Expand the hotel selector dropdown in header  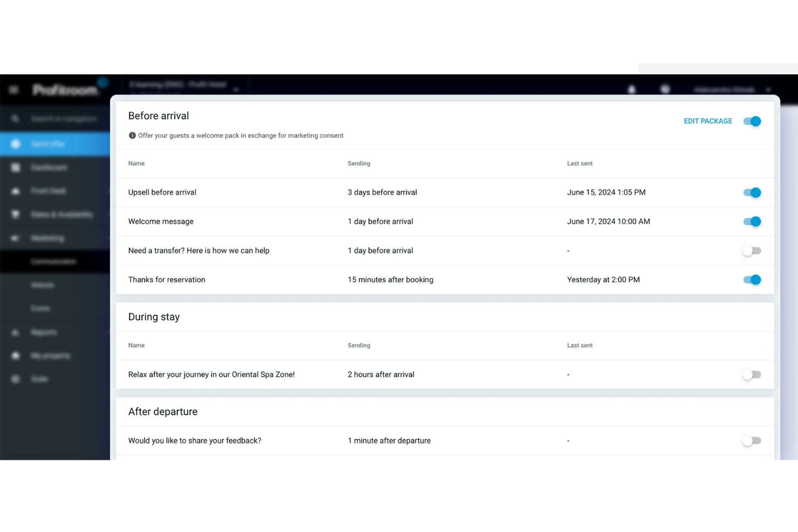[236, 89]
